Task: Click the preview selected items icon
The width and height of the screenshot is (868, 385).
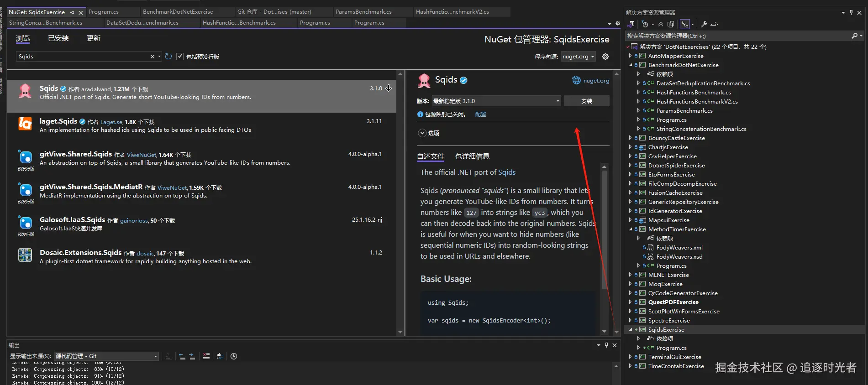Action: click(715, 24)
